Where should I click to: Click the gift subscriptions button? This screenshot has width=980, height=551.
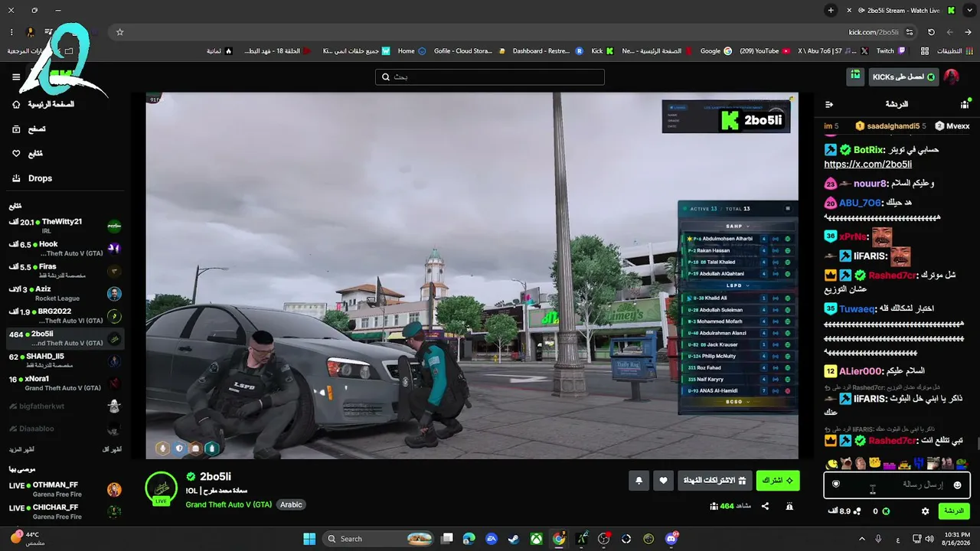click(714, 481)
